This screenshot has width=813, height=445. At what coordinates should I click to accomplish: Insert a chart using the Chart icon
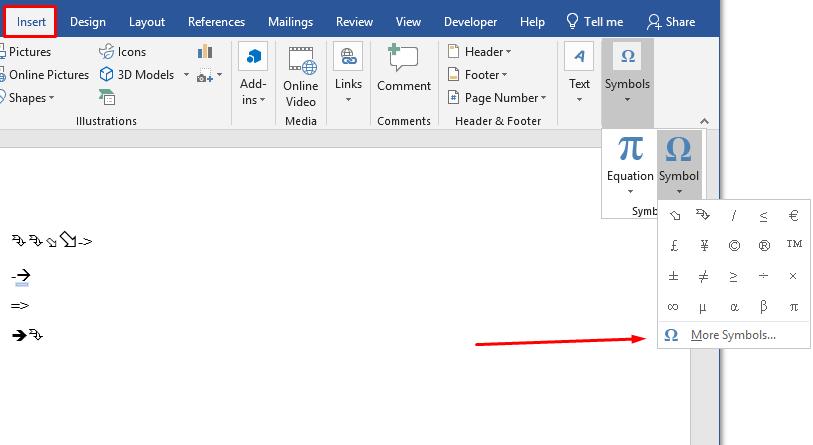[x=205, y=51]
